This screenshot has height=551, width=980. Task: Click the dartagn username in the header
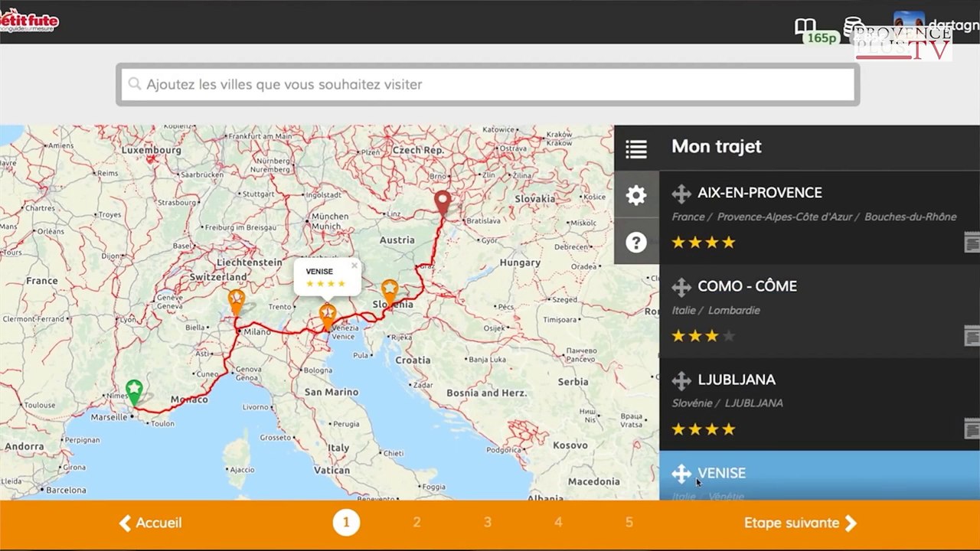click(x=953, y=25)
